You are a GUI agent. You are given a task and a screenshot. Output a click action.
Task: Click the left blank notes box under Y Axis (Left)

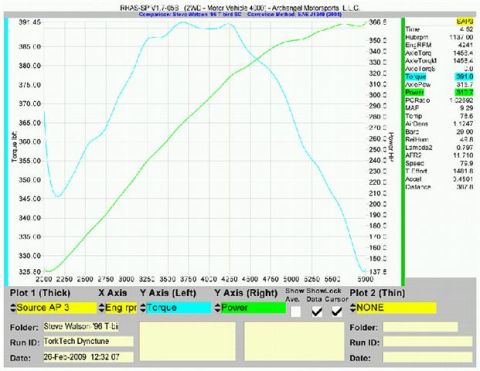[x=187, y=341]
